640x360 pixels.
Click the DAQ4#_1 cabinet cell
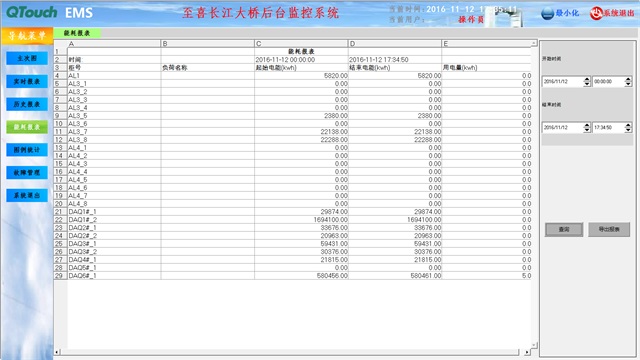pos(114,260)
